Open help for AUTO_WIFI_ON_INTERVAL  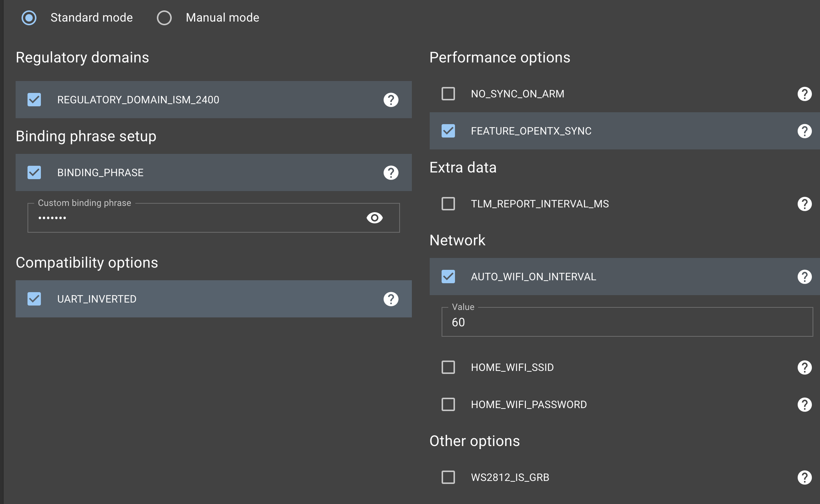(805, 277)
